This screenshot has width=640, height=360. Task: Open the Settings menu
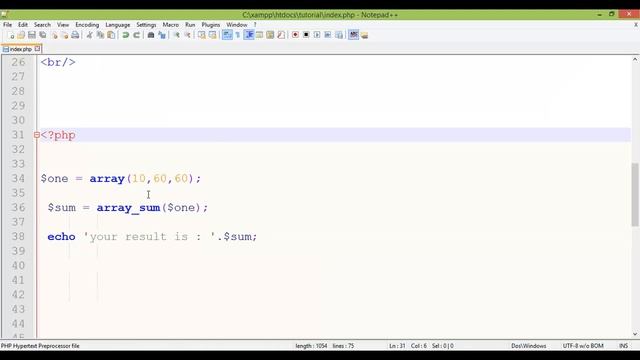click(x=146, y=25)
